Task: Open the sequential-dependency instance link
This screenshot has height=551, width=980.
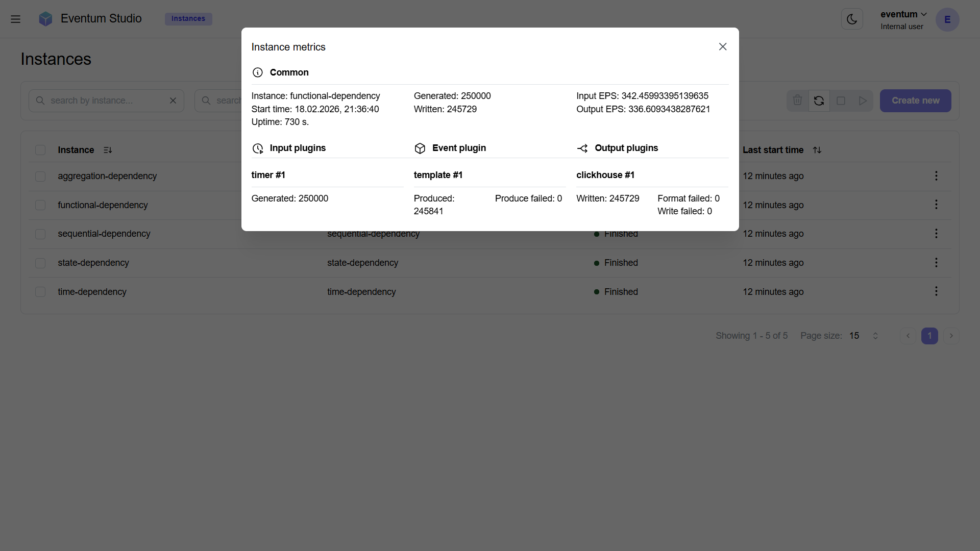Action: click(104, 234)
